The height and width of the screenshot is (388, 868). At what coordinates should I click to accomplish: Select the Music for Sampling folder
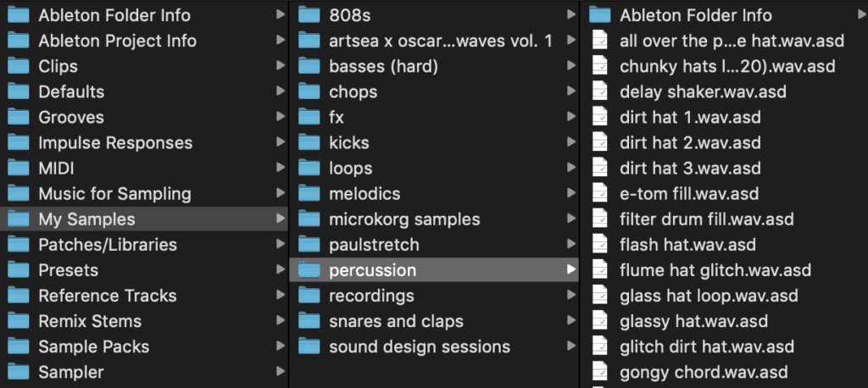[x=114, y=194]
